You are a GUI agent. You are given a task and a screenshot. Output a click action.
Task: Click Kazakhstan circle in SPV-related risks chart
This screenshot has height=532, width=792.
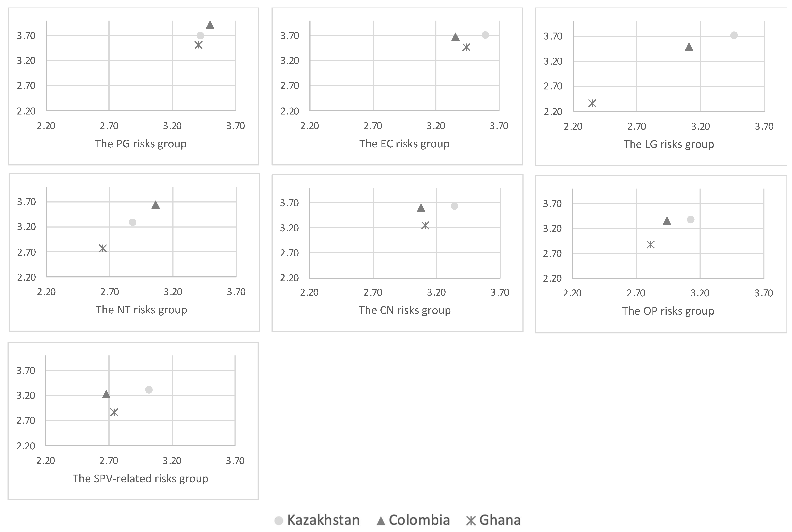pyautogui.click(x=149, y=389)
